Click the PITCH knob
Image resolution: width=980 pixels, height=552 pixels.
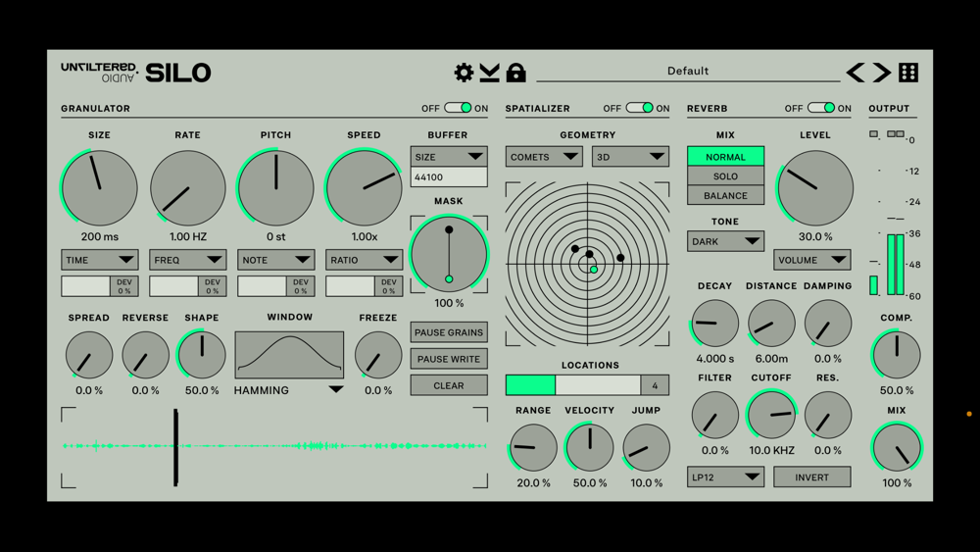(275, 188)
